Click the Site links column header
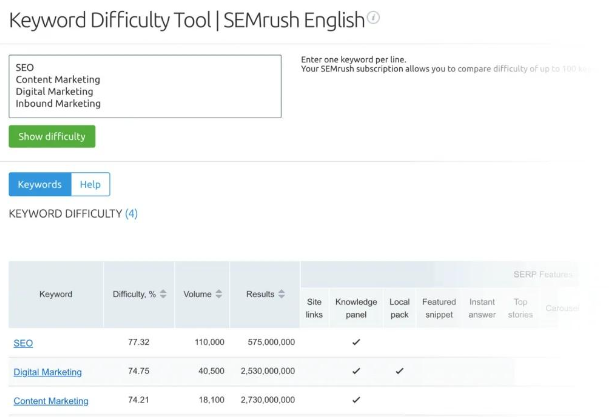The height and width of the screenshot is (417, 609). (x=314, y=308)
